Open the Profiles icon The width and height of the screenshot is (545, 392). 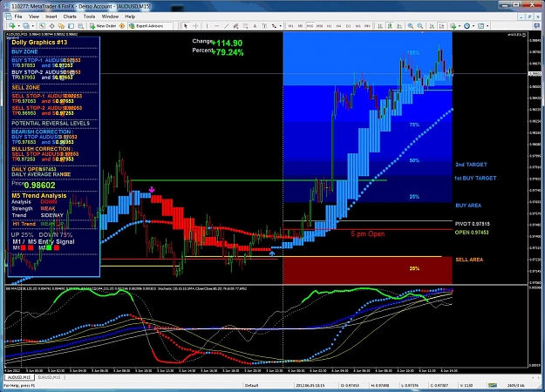(26, 25)
